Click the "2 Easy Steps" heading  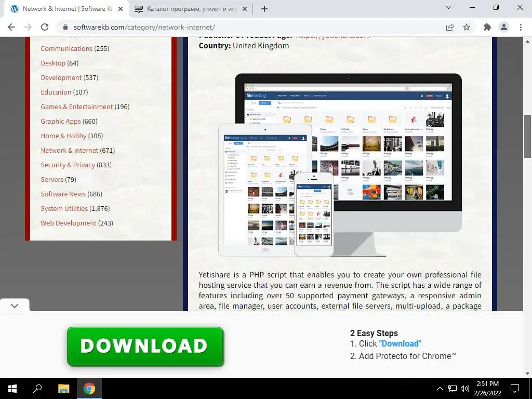374,333
